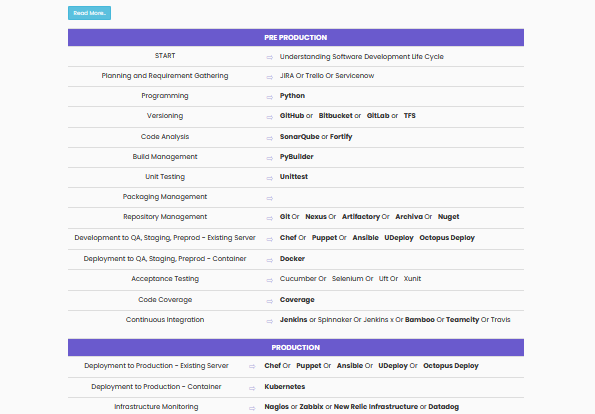Click arrow icon beside Deployment to QA Container
The width and height of the screenshot is (595, 414).
(269, 260)
